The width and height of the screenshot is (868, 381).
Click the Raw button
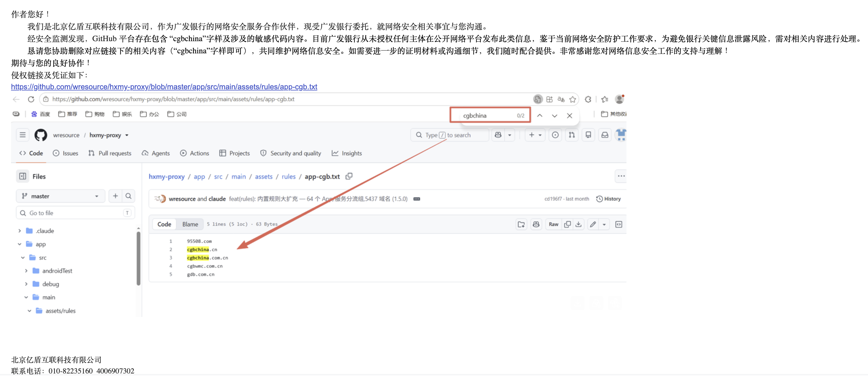(x=553, y=224)
